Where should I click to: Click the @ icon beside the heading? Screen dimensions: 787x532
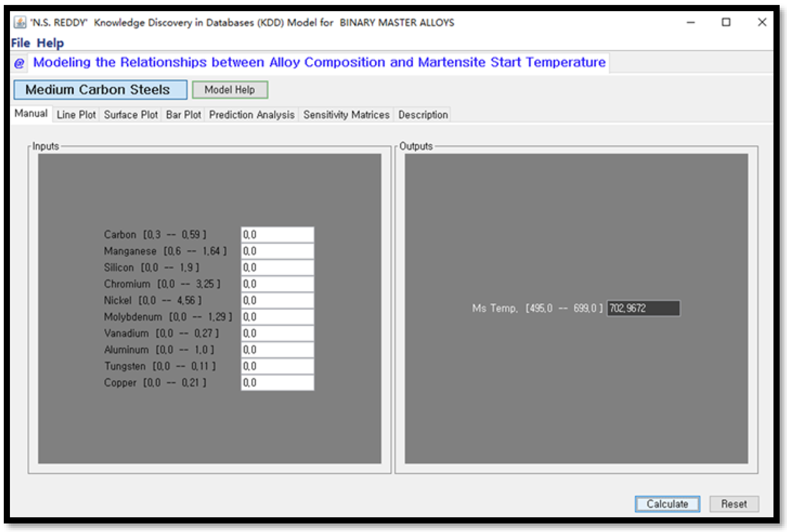tap(19, 63)
